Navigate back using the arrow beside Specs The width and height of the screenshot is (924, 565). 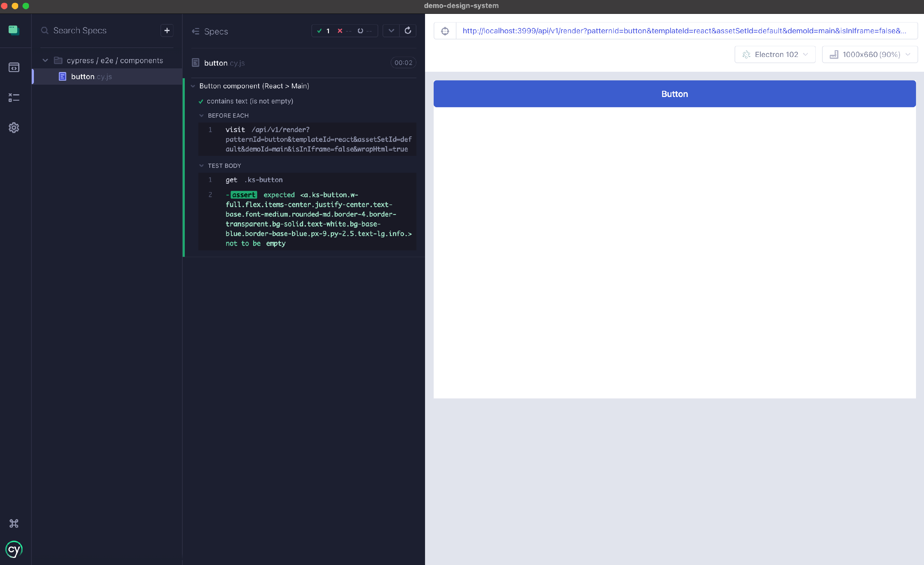(196, 31)
